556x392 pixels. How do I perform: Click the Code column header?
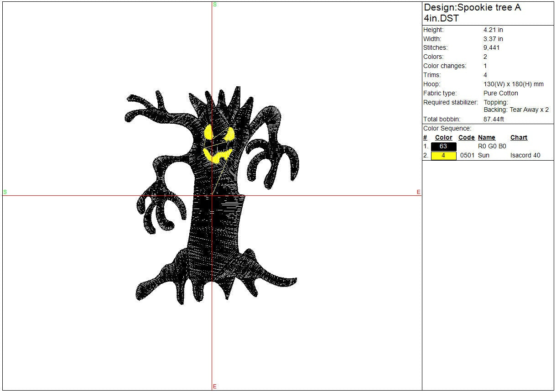click(x=466, y=137)
